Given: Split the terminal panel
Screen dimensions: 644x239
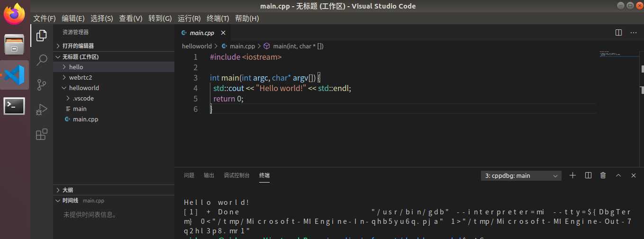Looking at the screenshot, I should point(588,175).
